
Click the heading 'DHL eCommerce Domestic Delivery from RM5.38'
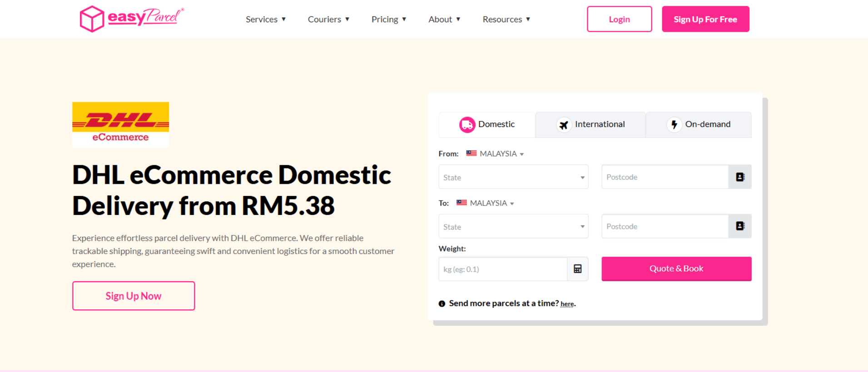click(232, 190)
